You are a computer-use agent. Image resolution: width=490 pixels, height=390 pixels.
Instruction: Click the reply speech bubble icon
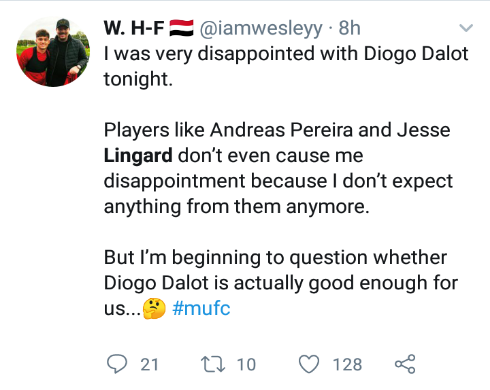117,364
